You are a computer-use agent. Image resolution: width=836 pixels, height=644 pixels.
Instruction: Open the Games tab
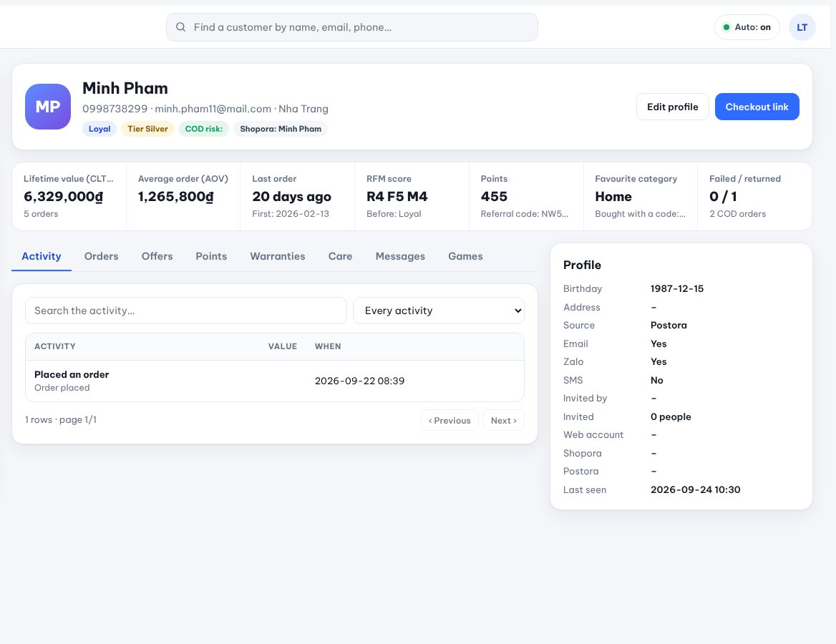(465, 256)
